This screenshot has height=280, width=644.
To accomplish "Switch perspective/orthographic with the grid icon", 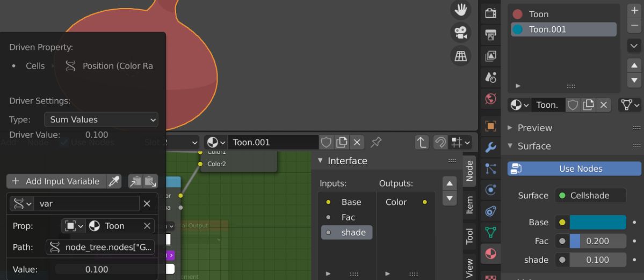I will click(460, 56).
